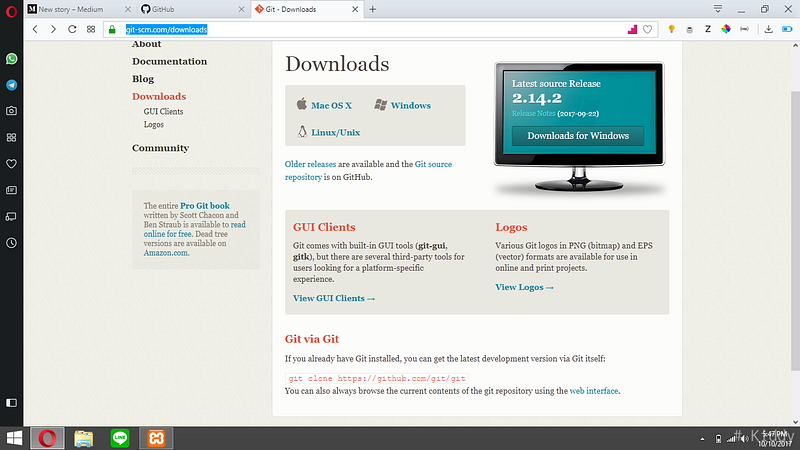The image size is (800, 450).
Task: Open GUI Clients under Downloads in the navigation
Action: coord(163,111)
